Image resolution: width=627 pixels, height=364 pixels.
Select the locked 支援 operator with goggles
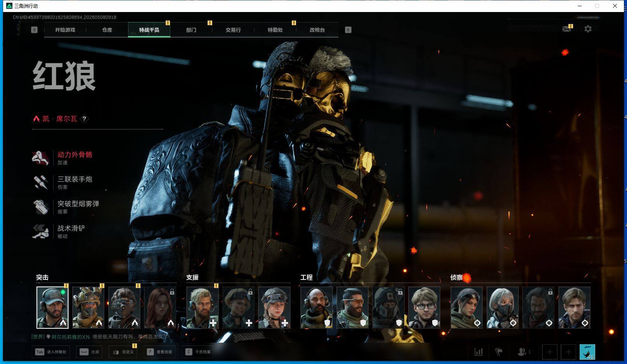[x=238, y=307]
